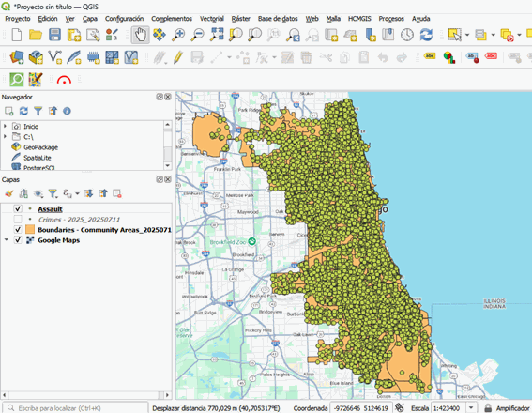Open the Procesos menu
Image resolution: width=532 pixels, height=413 pixels.
point(391,19)
